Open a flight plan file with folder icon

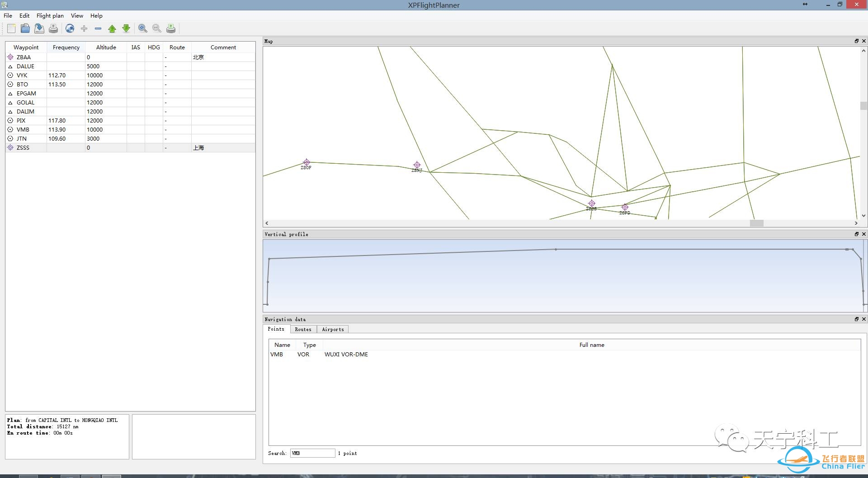[25, 28]
